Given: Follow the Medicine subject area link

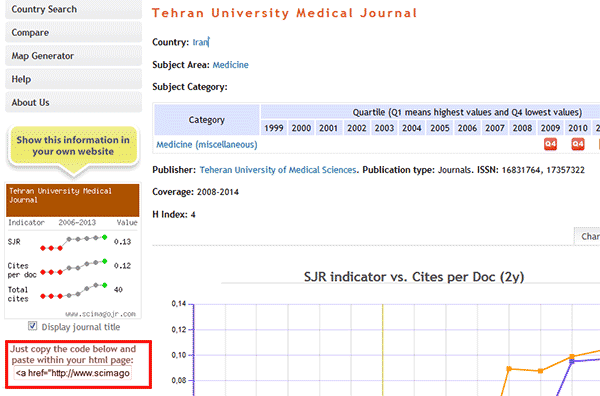Looking at the screenshot, I should (230, 65).
